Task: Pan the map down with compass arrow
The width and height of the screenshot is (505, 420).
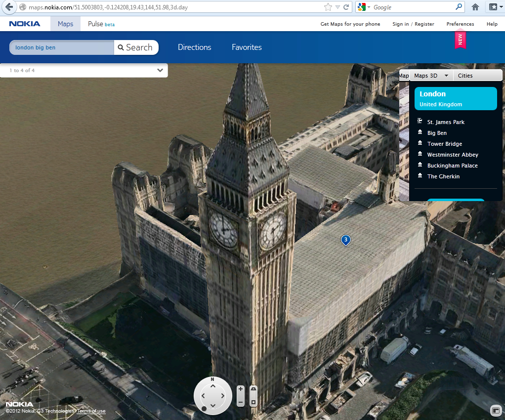Action: tap(212, 406)
